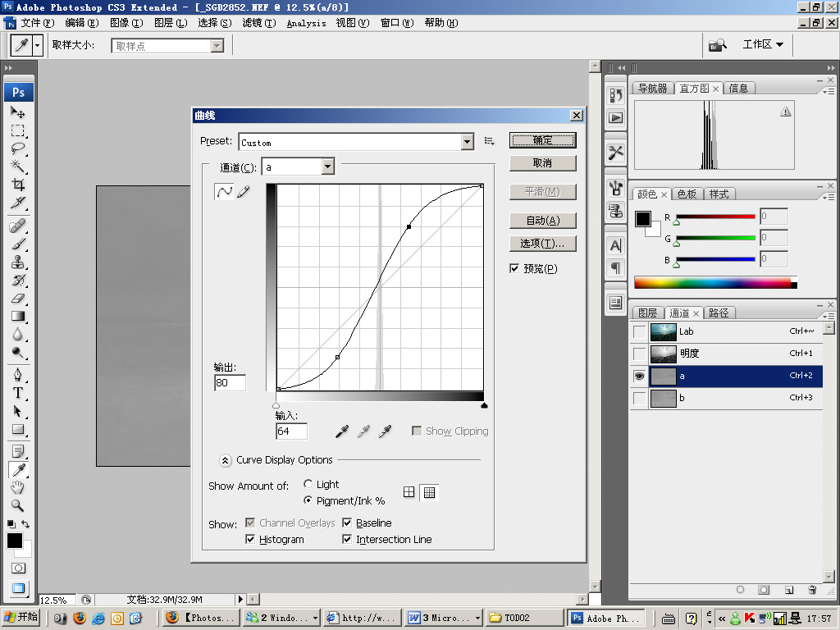840x630 pixels.
Task: Select the Zoom tool
Action: [x=18, y=505]
